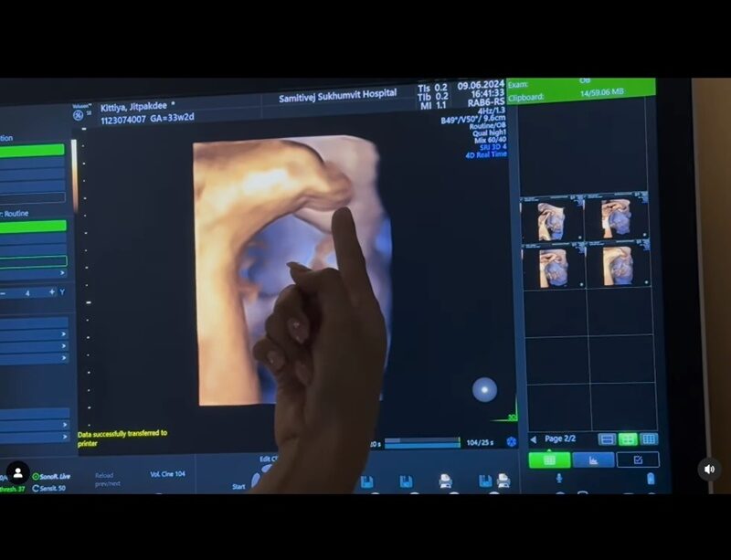Image resolution: width=731 pixels, height=560 pixels.
Task: Click the GE logo in the header
Action: click(78, 115)
